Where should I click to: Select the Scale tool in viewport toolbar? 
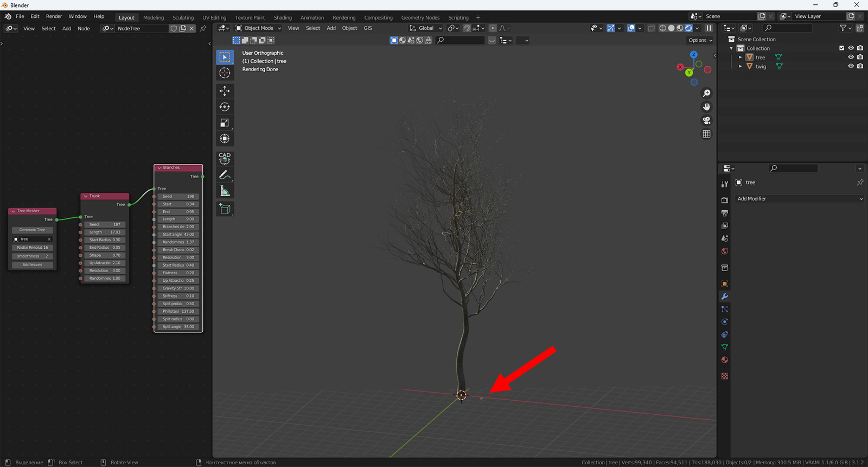coord(225,123)
